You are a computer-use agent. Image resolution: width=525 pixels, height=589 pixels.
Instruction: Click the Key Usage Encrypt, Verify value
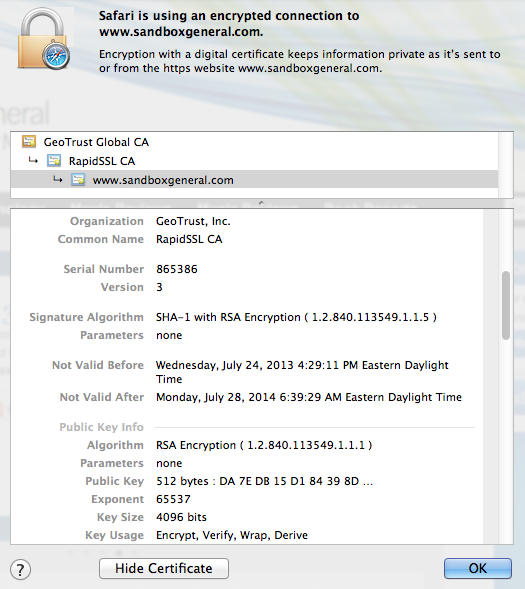232,535
